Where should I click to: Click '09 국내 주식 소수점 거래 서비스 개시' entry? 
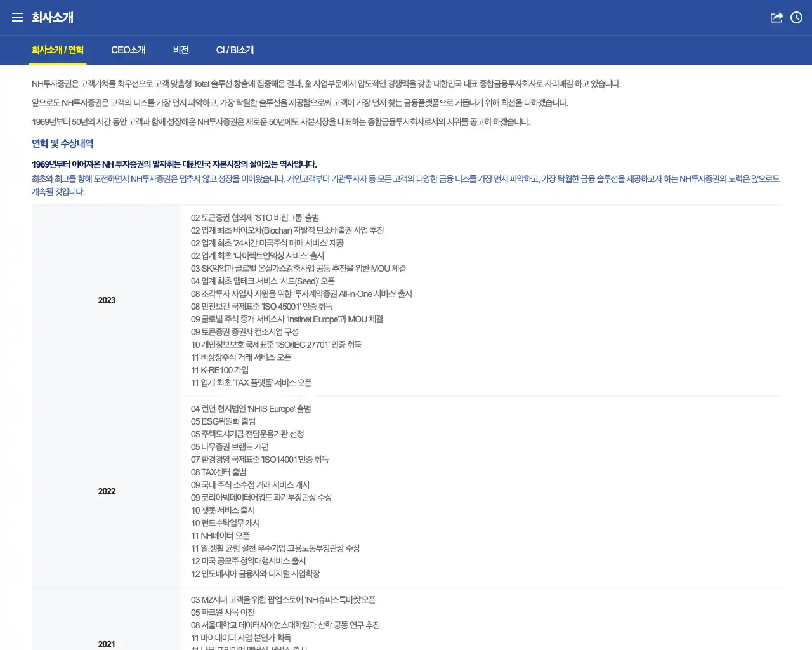[x=250, y=485]
